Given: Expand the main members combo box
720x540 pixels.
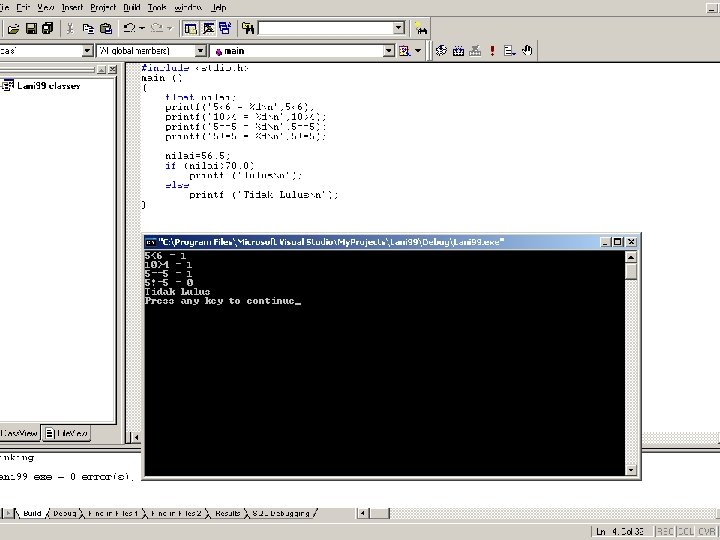Looking at the screenshot, I should click(x=389, y=51).
